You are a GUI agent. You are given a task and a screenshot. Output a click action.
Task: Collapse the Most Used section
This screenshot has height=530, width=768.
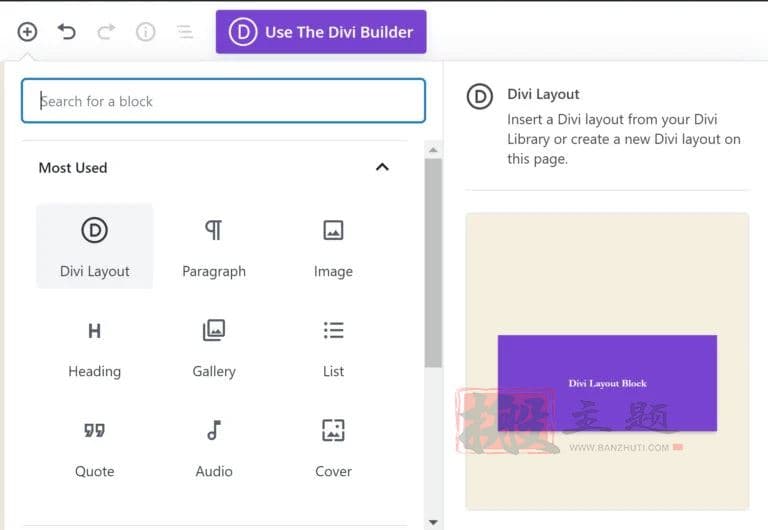pos(382,168)
